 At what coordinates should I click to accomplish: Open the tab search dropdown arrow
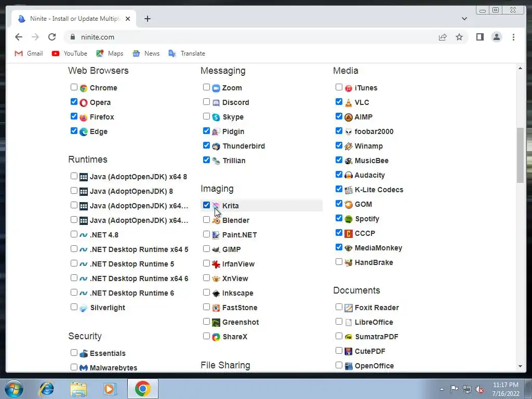tap(464, 19)
